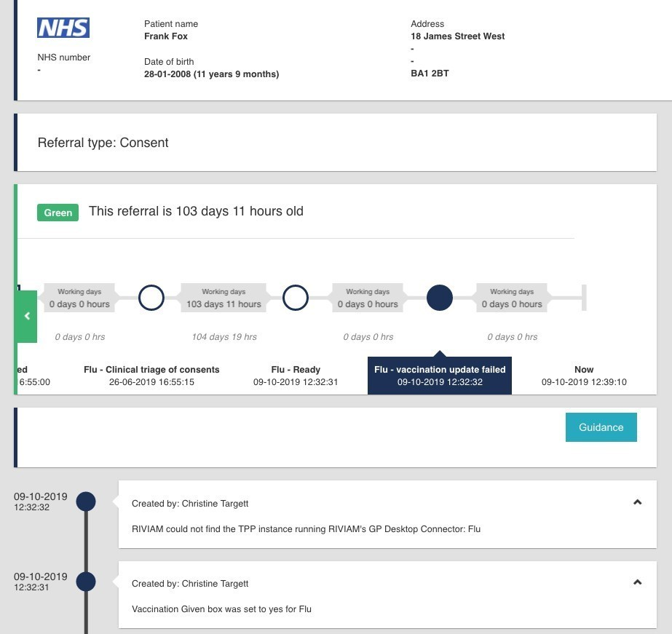Select the Flu - Ready circle marker

pyautogui.click(x=295, y=298)
